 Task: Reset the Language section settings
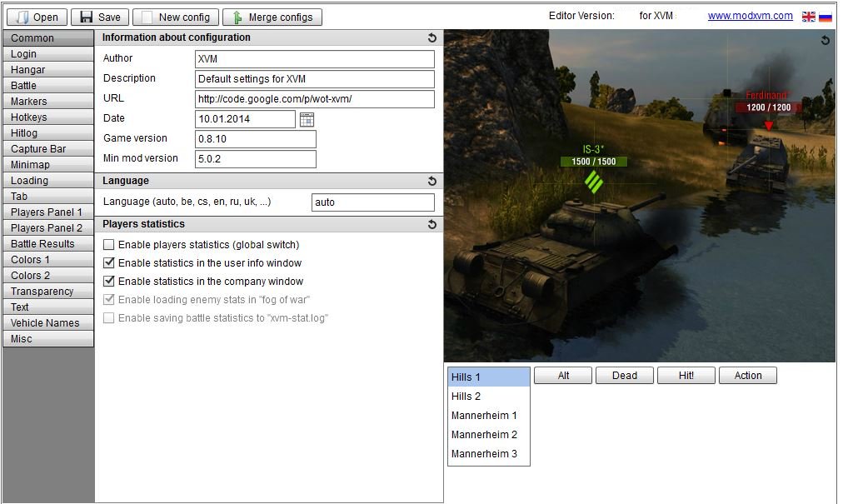click(431, 181)
